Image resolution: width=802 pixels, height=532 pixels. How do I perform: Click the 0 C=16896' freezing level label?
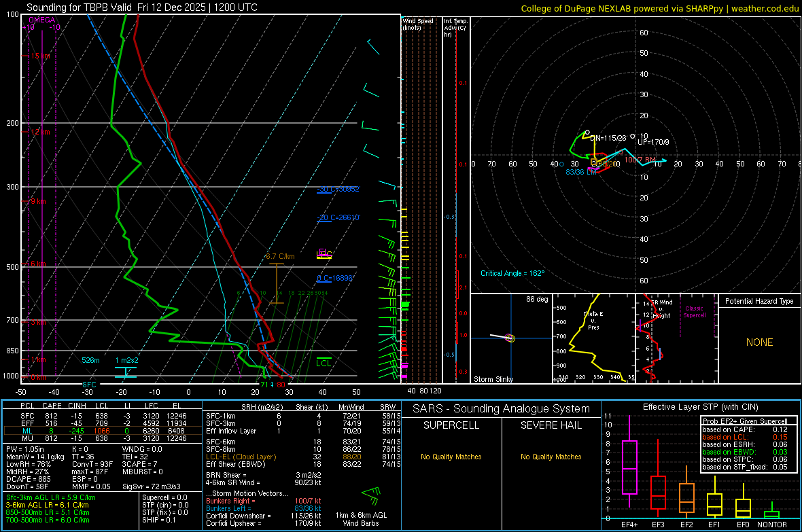point(336,279)
